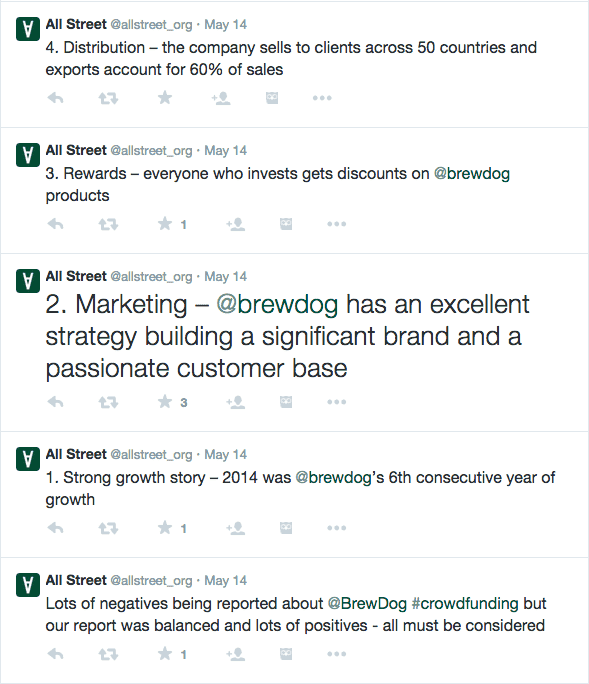Viewport: 589px width, 684px height.
Task: Retweet the Strong growth story tweet
Action: point(108,528)
